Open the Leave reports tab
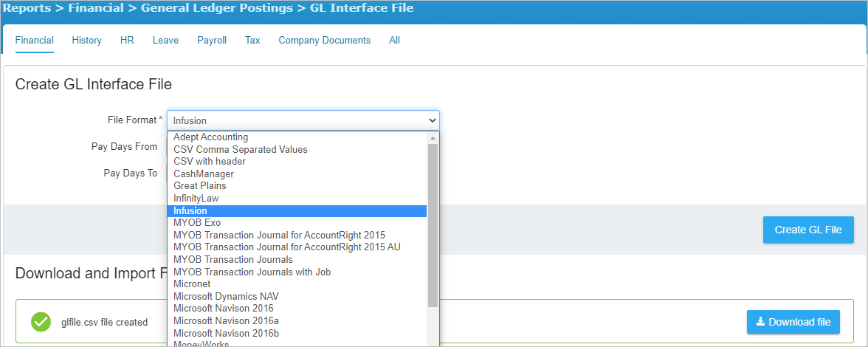 [x=165, y=41]
